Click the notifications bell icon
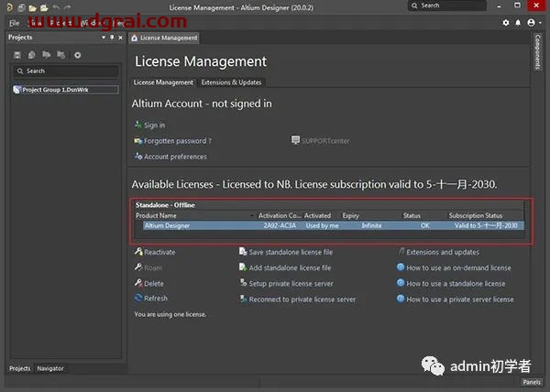550x392 pixels. [x=517, y=21]
